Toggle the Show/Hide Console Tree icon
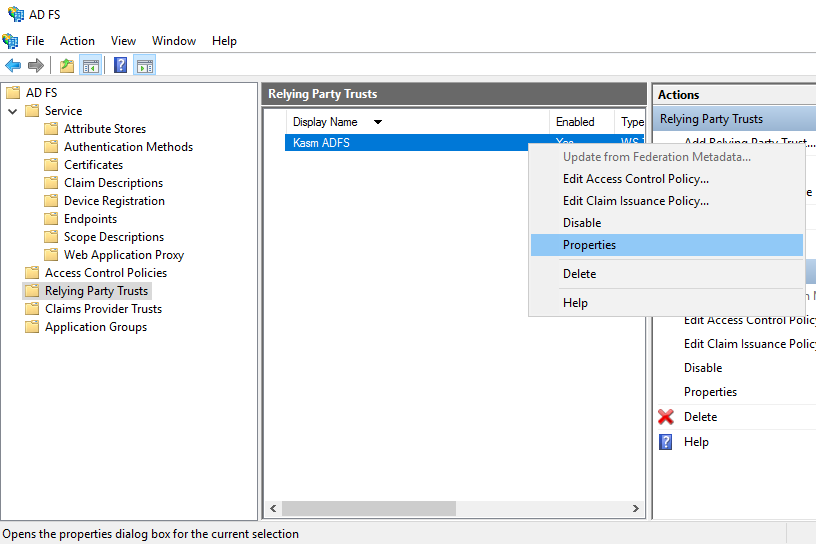Image resolution: width=816 pixels, height=544 pixels. pos(91,66)
